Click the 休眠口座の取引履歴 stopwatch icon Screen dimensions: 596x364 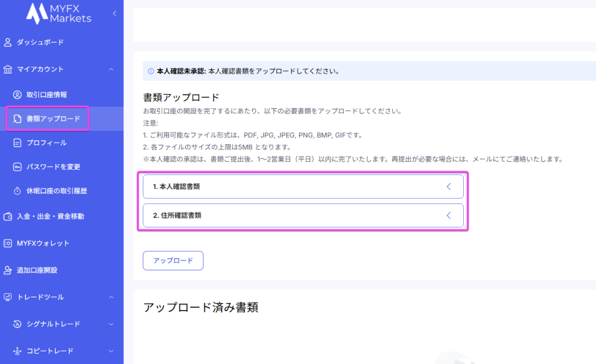click(17, 191)
